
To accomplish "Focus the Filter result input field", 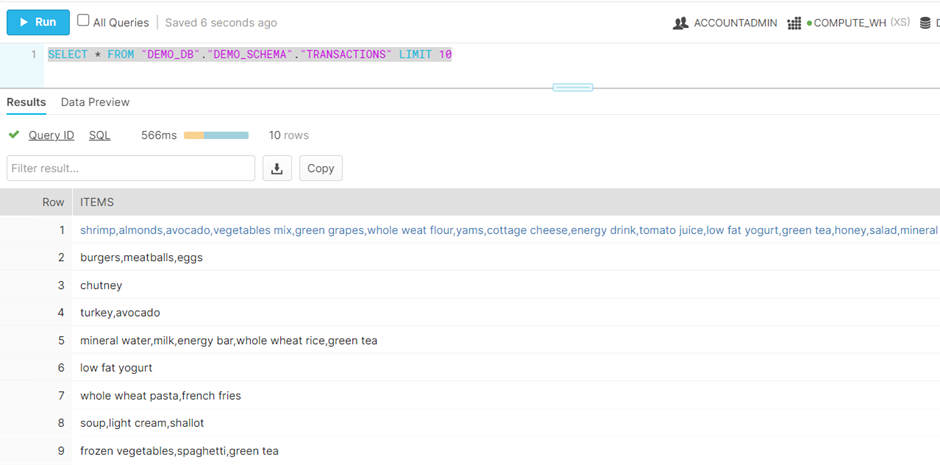I will (130, 168).
